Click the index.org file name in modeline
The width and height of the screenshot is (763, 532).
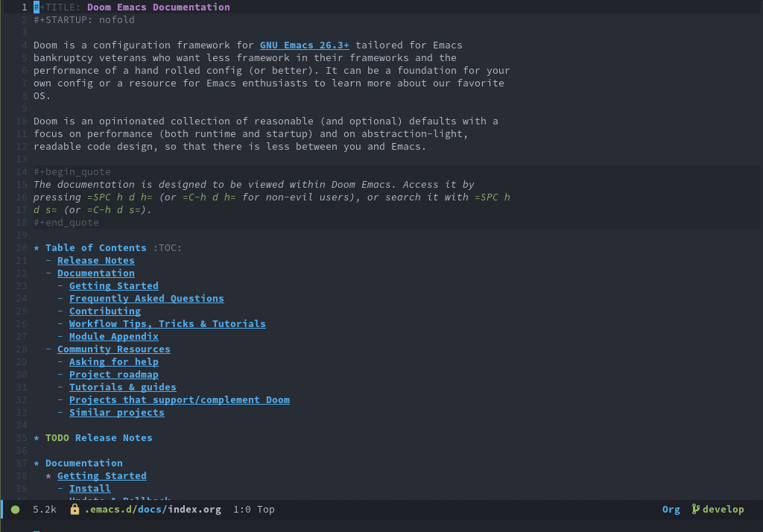point(194,510)
